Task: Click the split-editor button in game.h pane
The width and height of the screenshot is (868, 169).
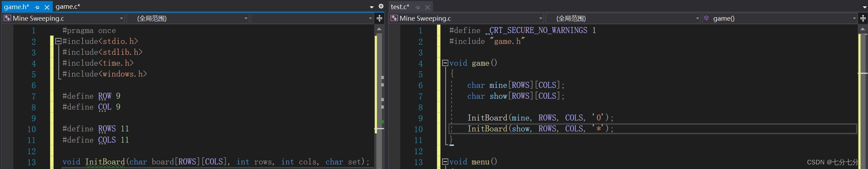Action: (x=379, y=18)
